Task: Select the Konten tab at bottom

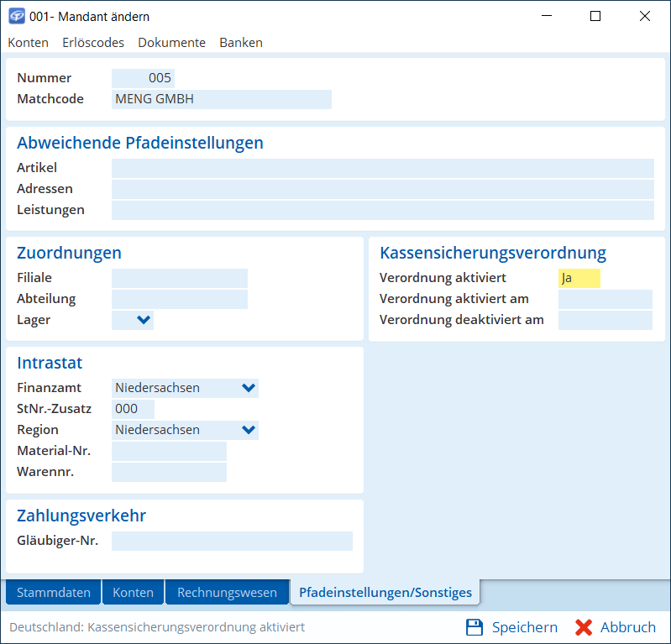Action: (133, 592)
